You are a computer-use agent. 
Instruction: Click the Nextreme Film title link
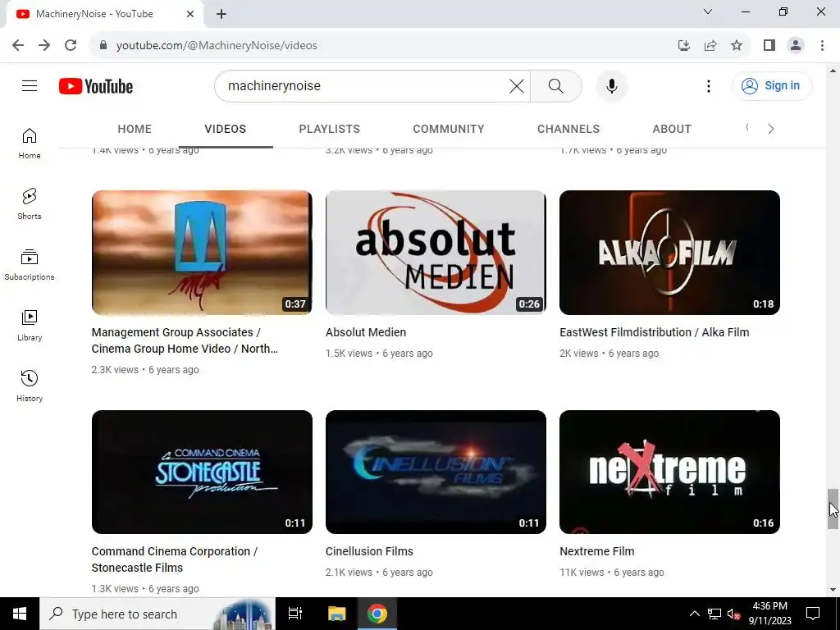point(597,551)
